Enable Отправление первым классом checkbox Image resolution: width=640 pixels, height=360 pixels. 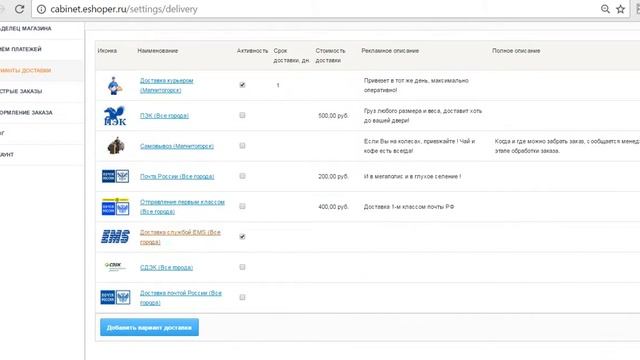tap(242, 206)
